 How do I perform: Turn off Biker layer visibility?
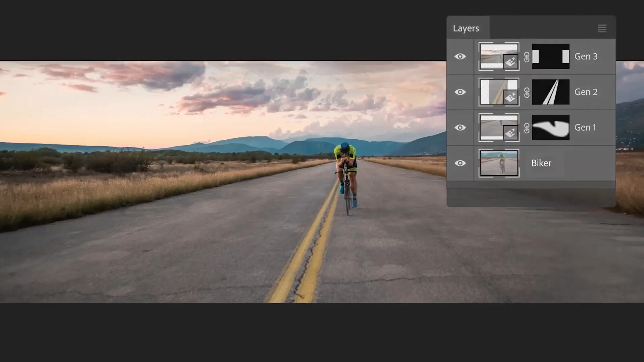point(460,163)
